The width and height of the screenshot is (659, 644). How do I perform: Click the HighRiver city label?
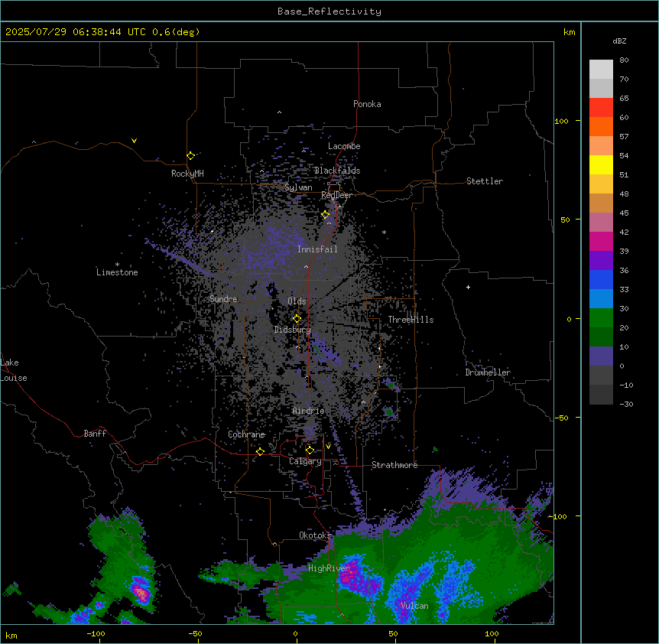(329, 568)
